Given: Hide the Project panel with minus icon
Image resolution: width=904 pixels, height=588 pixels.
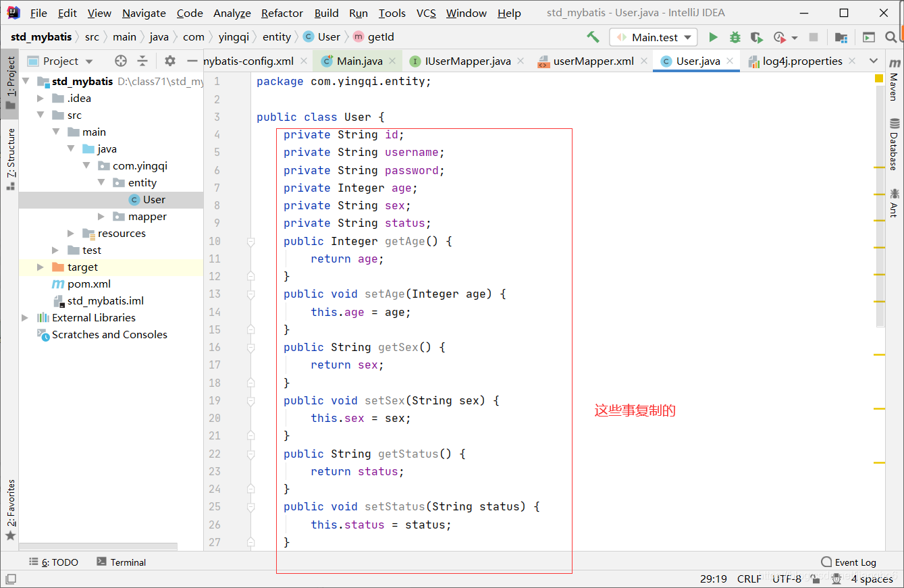Looking at the screenshot, I should tap(192, 61).
